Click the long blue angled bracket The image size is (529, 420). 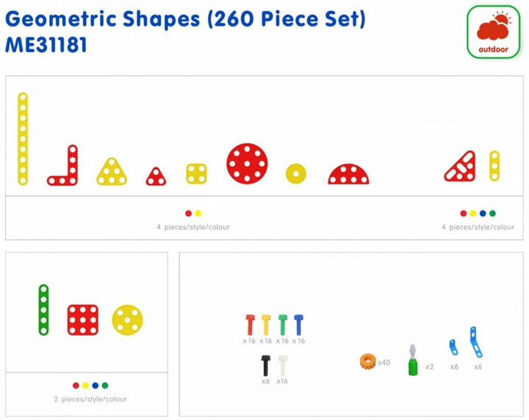click(x=476, y=343)
